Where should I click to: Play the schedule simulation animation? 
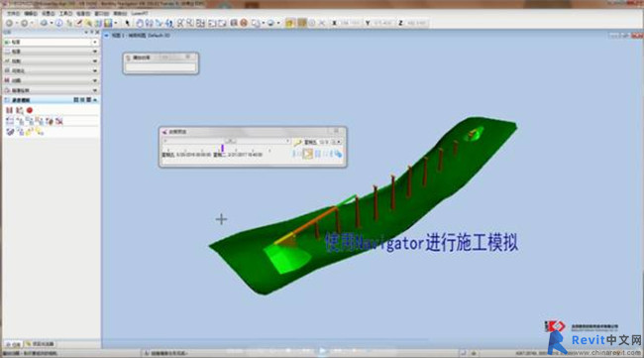coord(307,154)
